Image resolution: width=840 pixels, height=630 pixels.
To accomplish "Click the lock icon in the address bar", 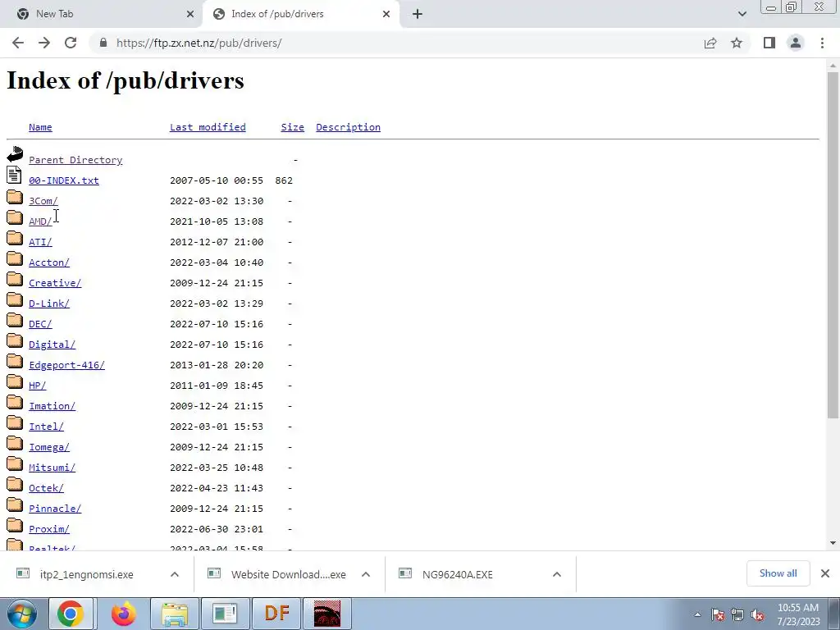I will pos(103,43).
